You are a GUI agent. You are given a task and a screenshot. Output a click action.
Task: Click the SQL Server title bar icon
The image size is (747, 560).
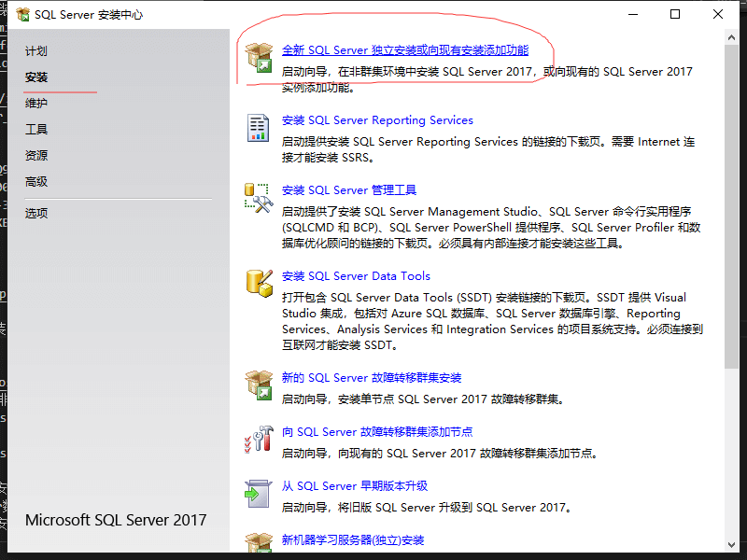pos(22,15)
